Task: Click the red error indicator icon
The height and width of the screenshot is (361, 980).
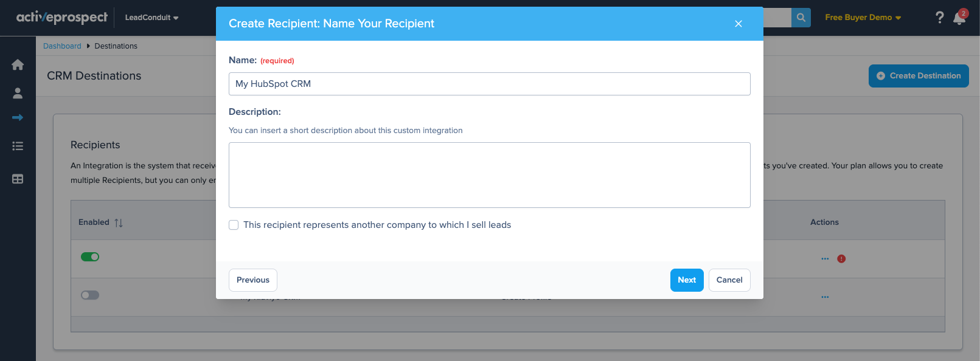Action: [841, 259]
